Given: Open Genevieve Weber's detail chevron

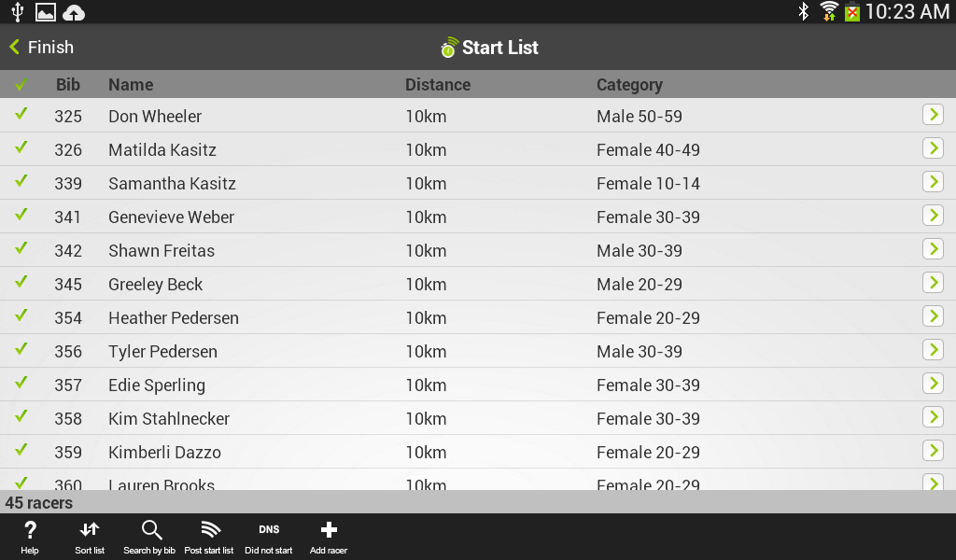Looking at the screenshot, I should click(933, 216).
